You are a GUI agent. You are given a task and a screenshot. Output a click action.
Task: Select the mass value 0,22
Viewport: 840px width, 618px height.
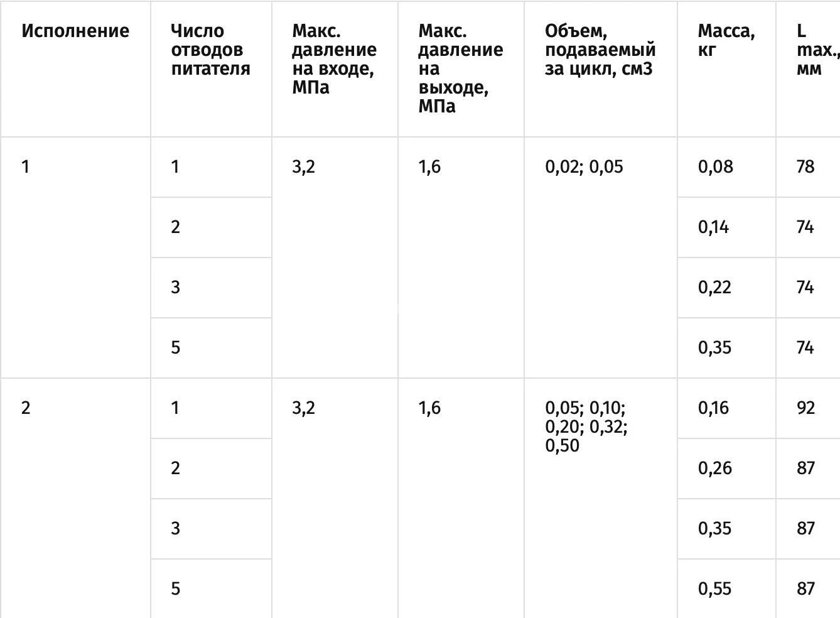point(714,287)
